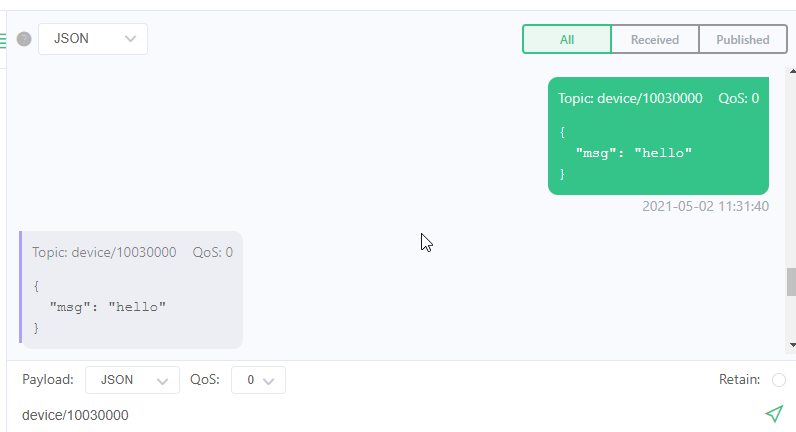Switch to the All messages tab
The height and width of the screenshot is (432, 796).
567,40
